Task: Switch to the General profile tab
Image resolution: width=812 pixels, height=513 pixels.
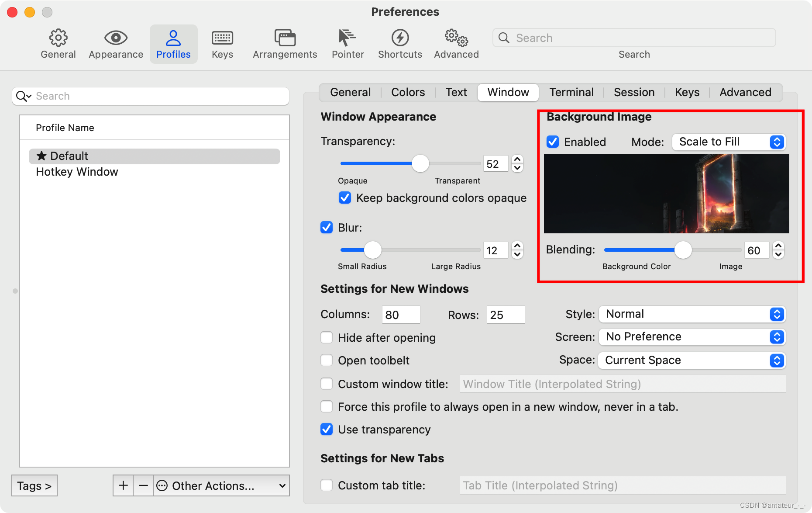Action: point(350,92)
